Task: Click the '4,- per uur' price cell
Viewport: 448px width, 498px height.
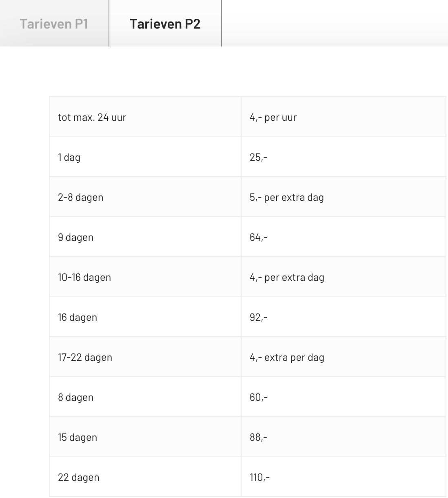Action: click(x=343, y=117)
